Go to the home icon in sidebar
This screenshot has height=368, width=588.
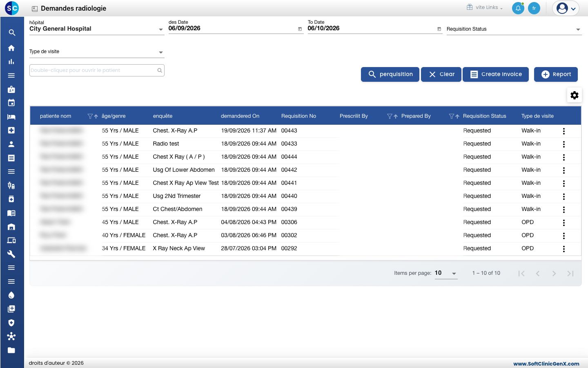11,48
